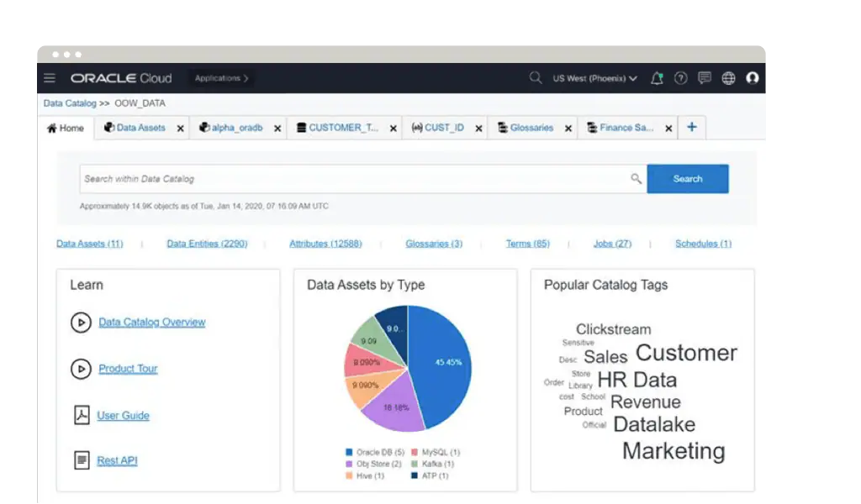This screenshot has width=861, height=504.
Task: Open the hamburger navigation menu
Action: click(50, 78)
